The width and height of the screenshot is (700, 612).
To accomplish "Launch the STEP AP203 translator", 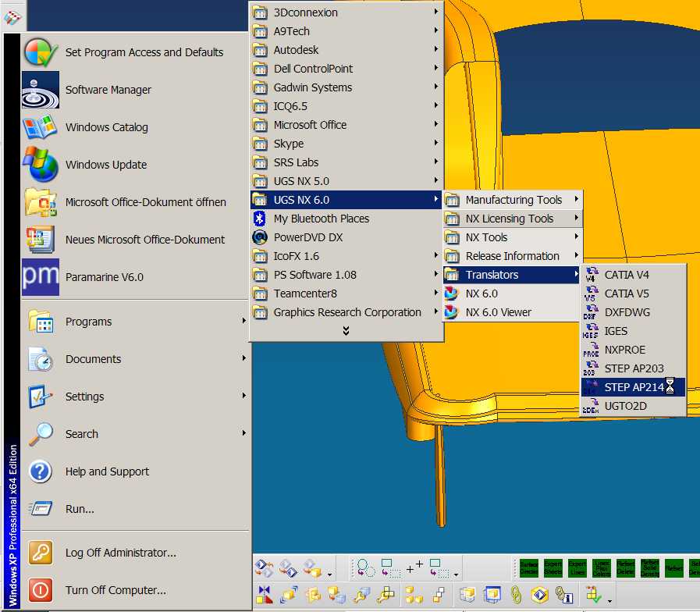I will click(633, 368).
